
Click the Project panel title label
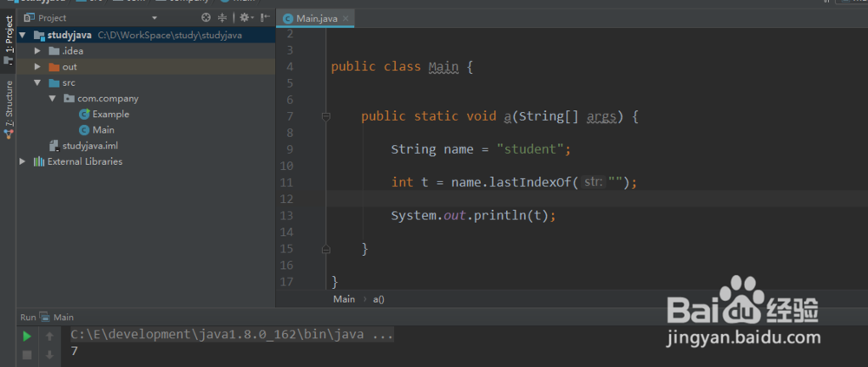coord(52,18)
